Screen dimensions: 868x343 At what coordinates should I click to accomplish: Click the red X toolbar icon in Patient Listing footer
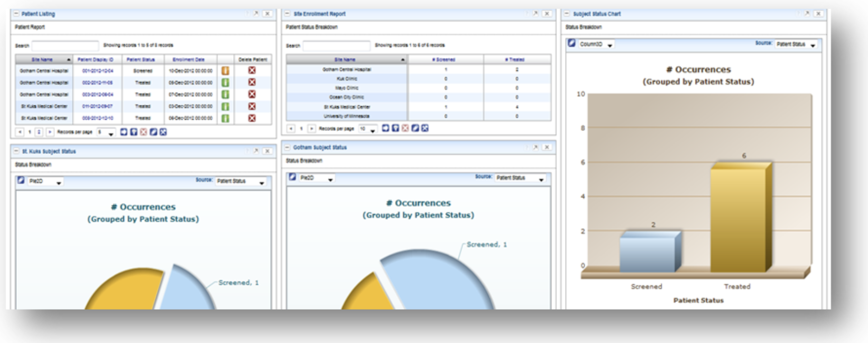point(143,132)
